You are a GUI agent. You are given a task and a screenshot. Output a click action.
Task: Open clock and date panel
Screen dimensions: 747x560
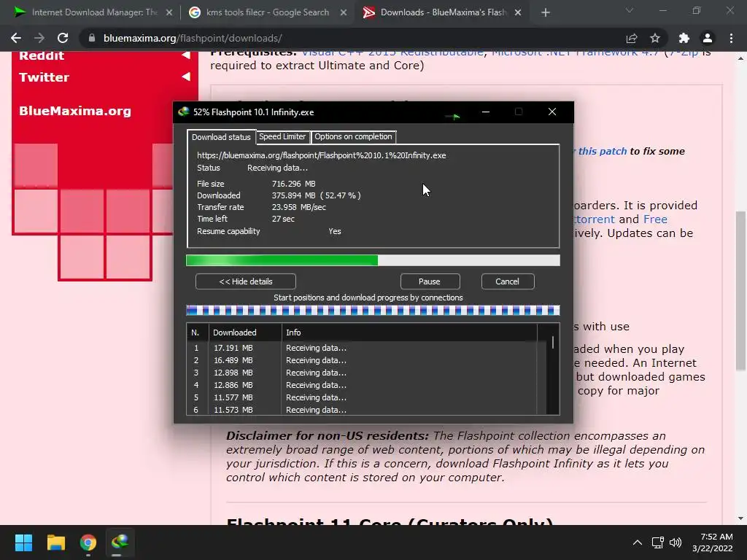[713, 542]
